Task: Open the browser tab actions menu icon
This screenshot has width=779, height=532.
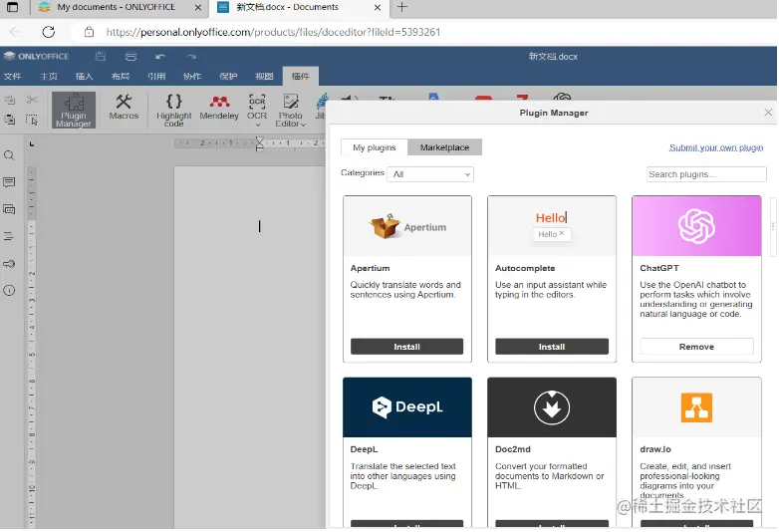Action: coord(12,7)
